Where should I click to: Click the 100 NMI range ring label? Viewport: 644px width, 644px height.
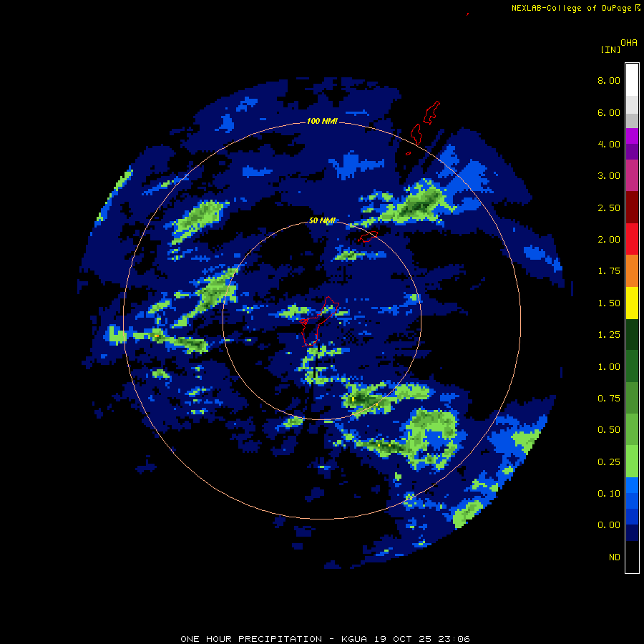click(322, 121)
